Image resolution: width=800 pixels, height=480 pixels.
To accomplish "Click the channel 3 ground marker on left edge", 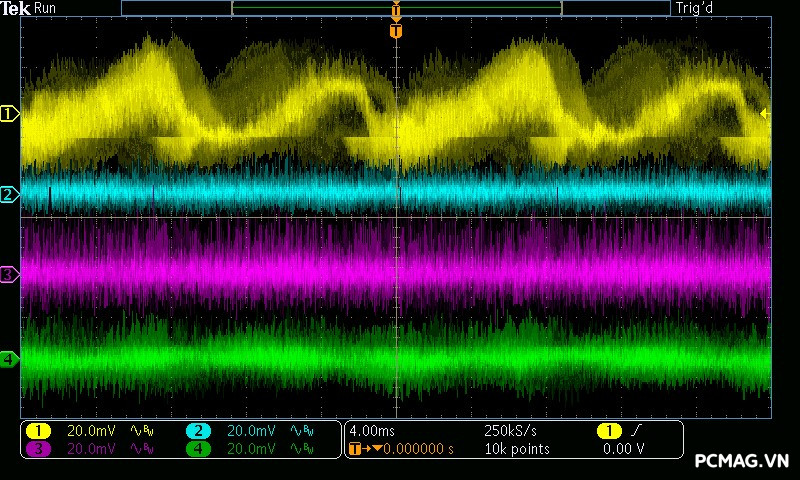I will point(9,274).
